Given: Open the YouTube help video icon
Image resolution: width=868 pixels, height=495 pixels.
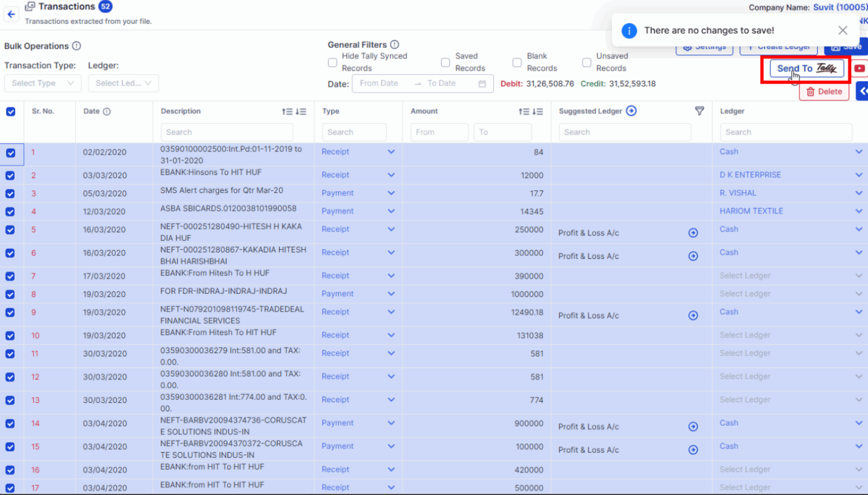Looking at the screenshot, I should [x=860, y=69].
